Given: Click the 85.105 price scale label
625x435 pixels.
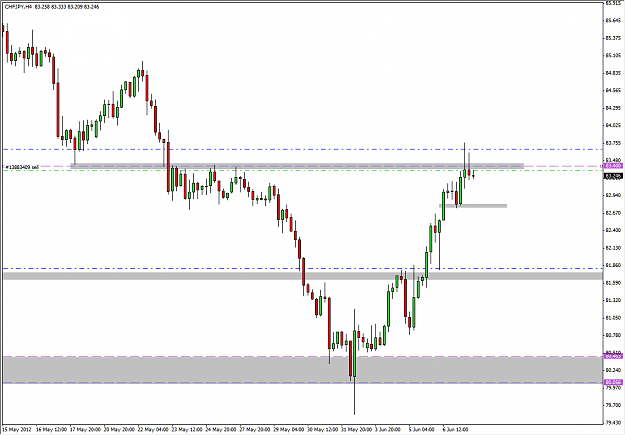Looking at the screenshot, I should pyautogui.click(x=613, y=55).
